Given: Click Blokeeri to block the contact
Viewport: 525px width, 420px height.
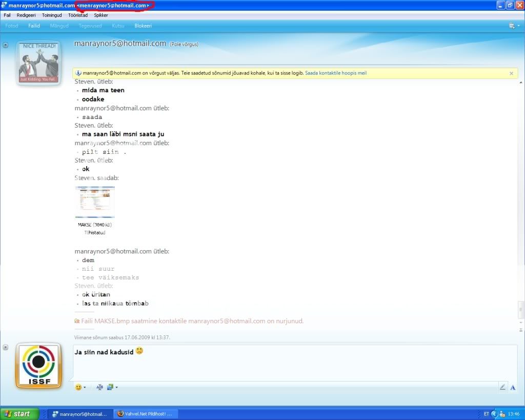Looking at the screenshot, I should pos(143,26).
